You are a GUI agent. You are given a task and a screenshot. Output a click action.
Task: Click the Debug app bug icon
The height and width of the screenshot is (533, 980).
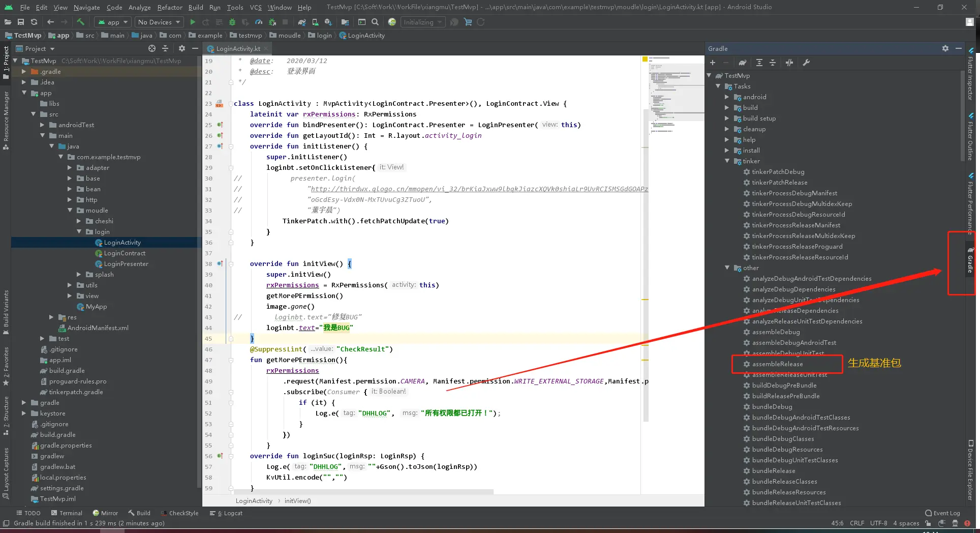pyautogui.click(x=232, y=22)
